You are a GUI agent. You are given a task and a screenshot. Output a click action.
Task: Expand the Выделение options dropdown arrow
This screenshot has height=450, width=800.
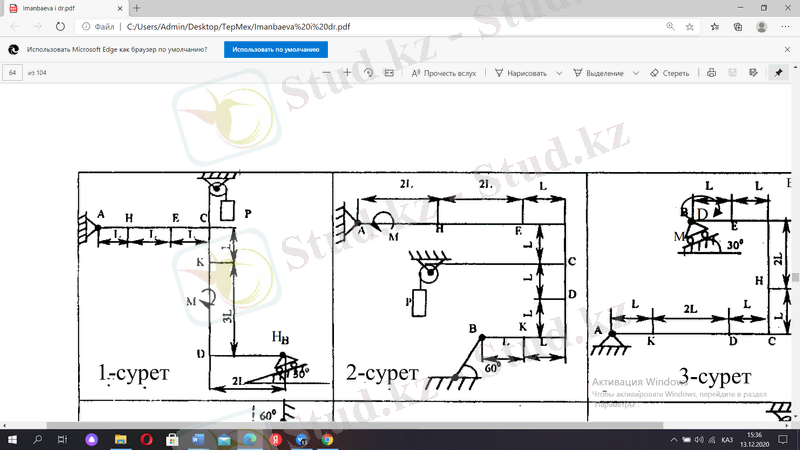pyautogui.click(x=636, y=73)
